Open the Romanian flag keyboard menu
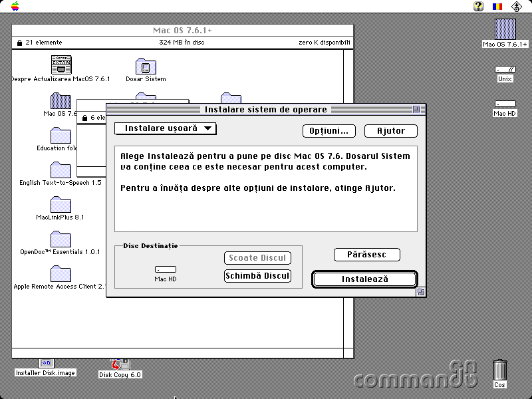 (x=497, y=6)
